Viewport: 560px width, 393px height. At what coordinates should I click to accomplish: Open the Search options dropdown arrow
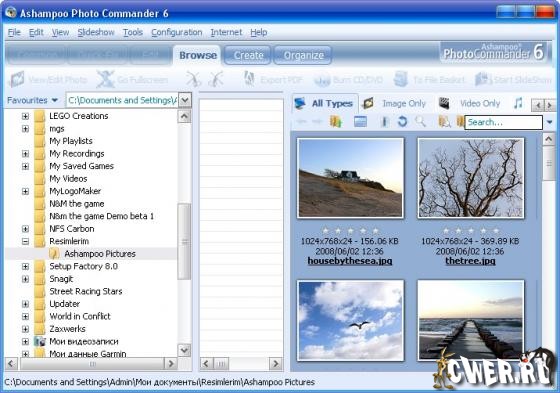click(549, 122)
